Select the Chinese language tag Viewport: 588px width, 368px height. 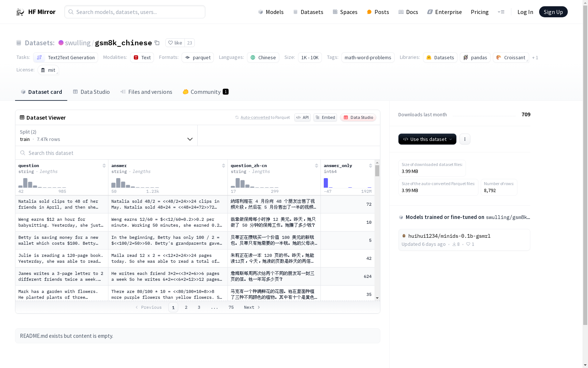point(263,57)
